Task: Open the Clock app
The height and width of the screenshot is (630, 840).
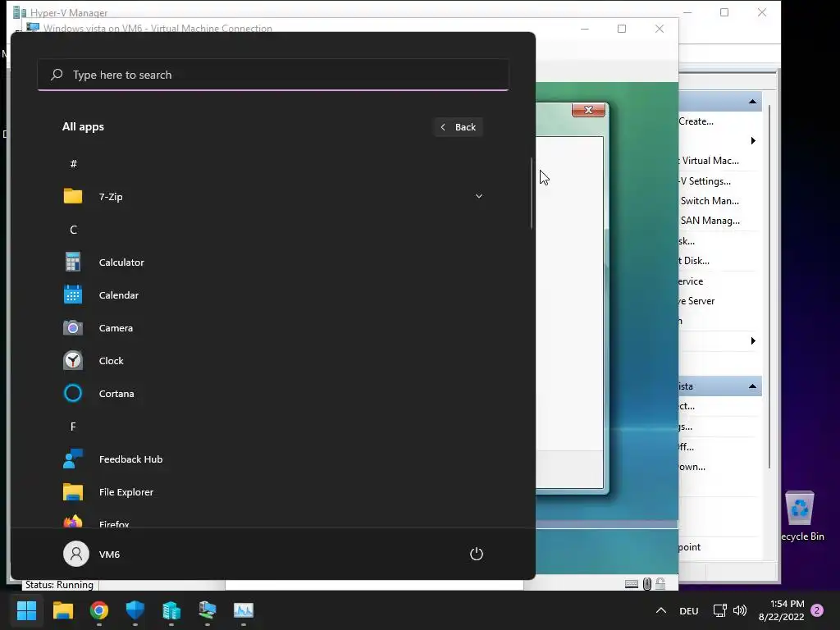Action: coord(272,361)
